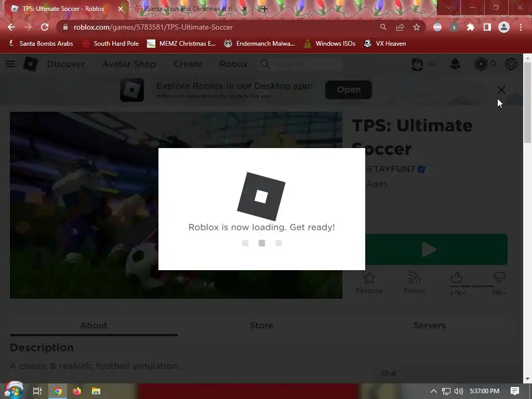
Task: Open the Chrome search magnifier icon
Action: tap(383, 27)
